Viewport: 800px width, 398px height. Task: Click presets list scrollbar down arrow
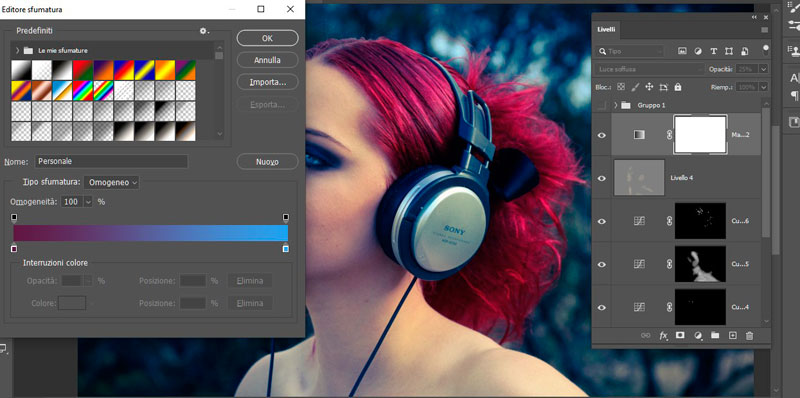[219, 134]
